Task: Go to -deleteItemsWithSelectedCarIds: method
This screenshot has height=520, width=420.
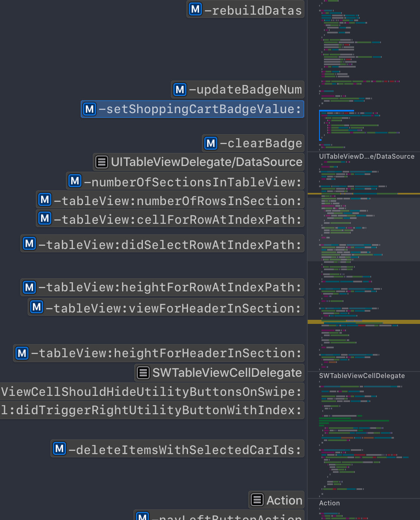Action: (x=177, y=448)
